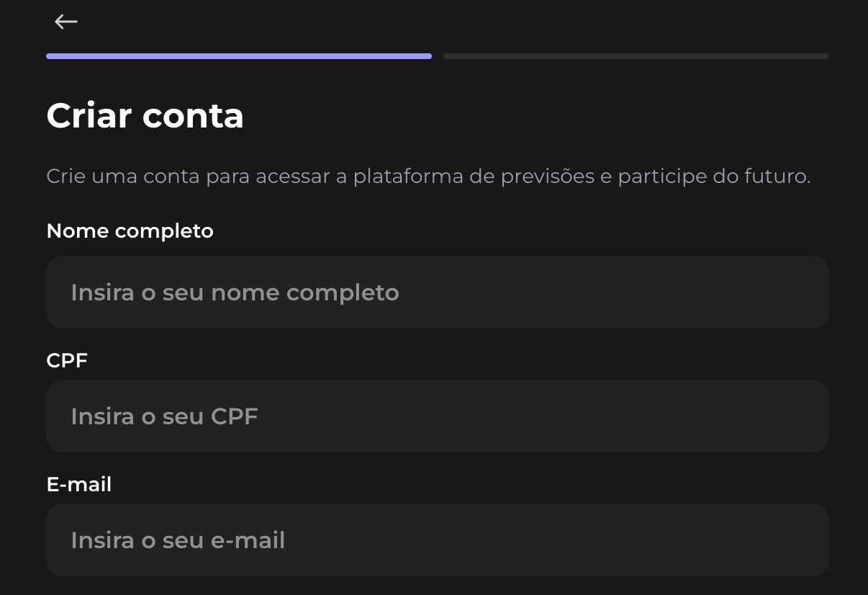Click the Criar conta heading
This screenshot has height=595, width=868.
(x=145, y=115)
